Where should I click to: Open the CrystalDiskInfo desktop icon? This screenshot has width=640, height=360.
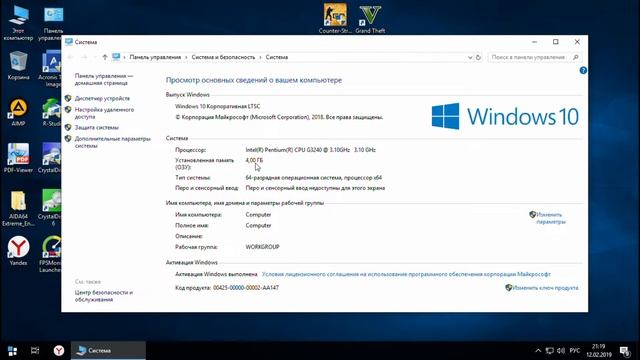[51, 158]
